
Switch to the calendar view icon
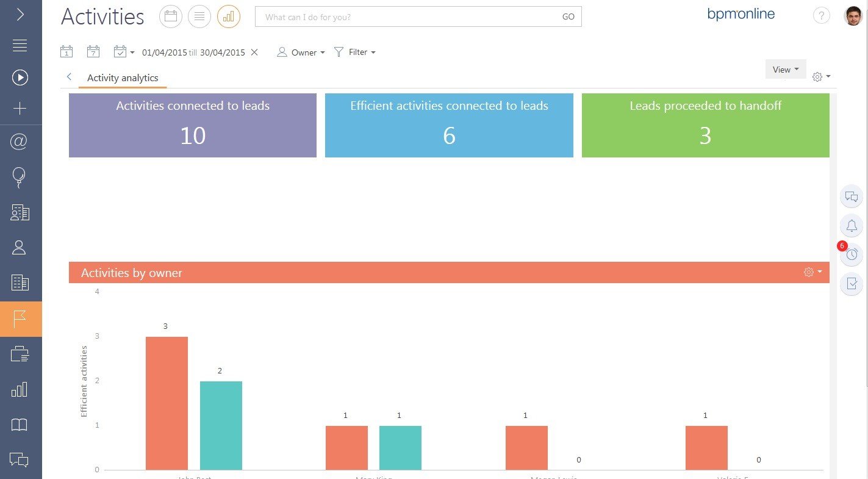pos(171,16)
